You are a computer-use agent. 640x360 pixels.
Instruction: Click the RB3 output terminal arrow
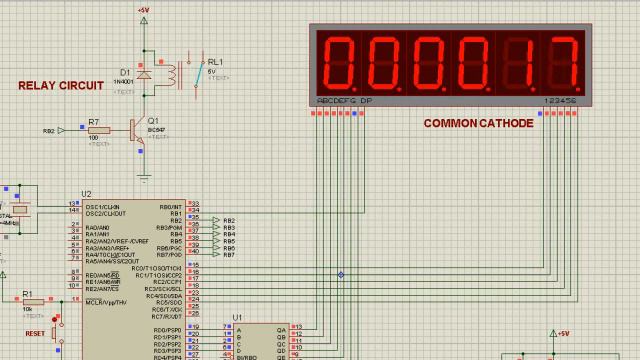(216, 227)
